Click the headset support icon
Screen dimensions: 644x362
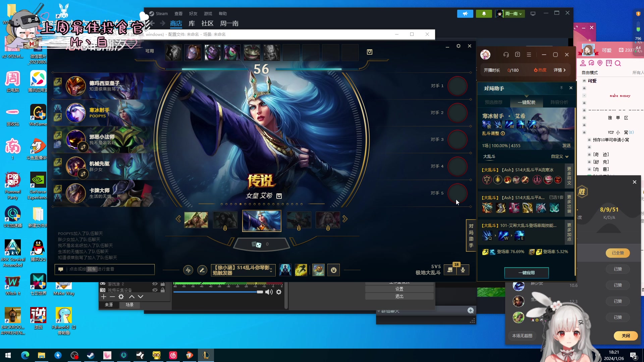coord(506,55)
